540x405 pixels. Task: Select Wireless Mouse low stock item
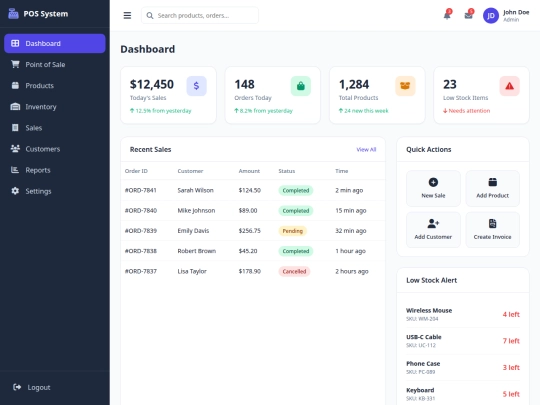pos(463,314)
